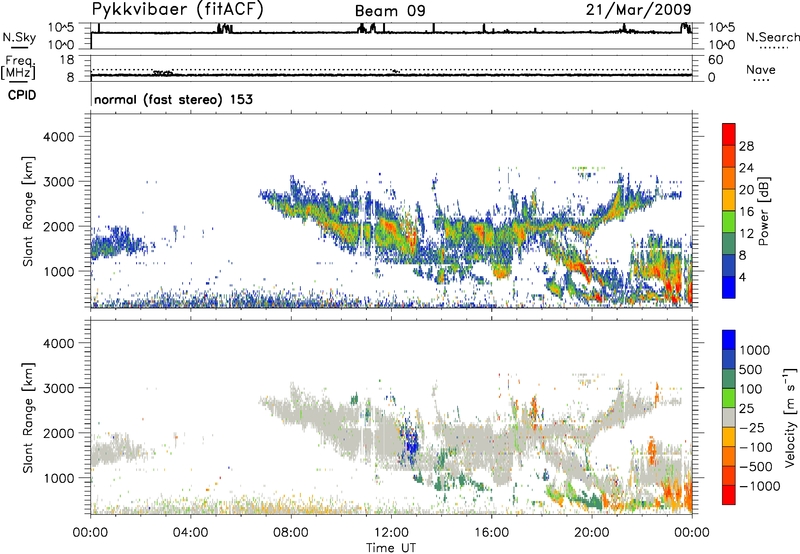Click the '-100' value on velocity scale
This screenshot has height=554, width=800.
click(x=756, y=447)
